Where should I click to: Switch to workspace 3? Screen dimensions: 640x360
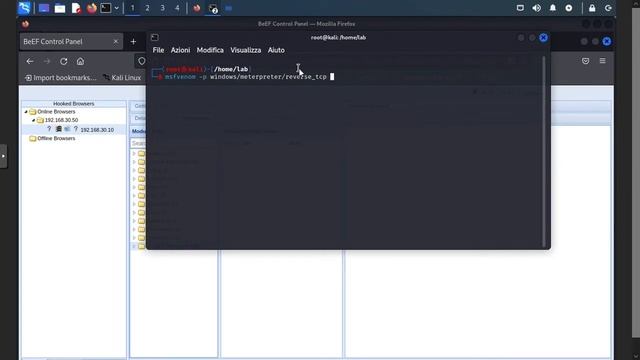(162, 8)
